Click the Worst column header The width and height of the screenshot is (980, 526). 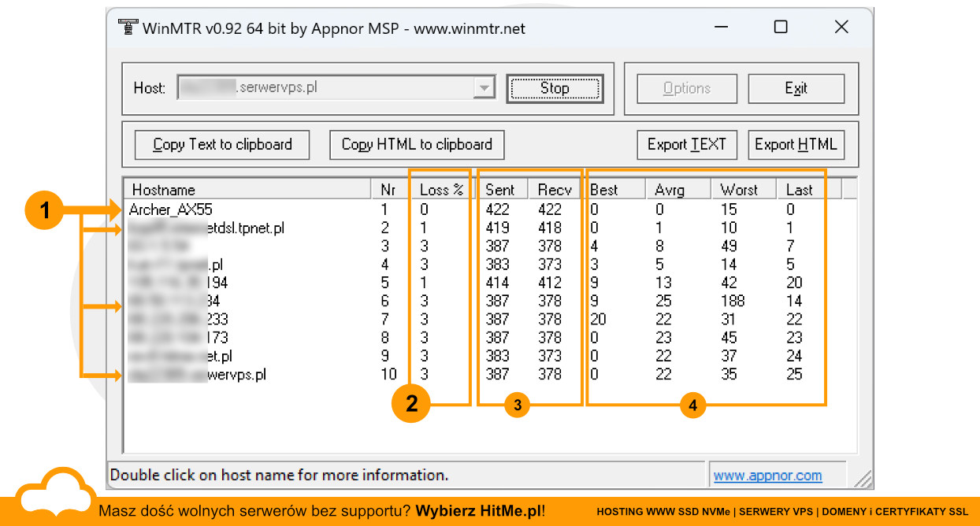[744, 190]
